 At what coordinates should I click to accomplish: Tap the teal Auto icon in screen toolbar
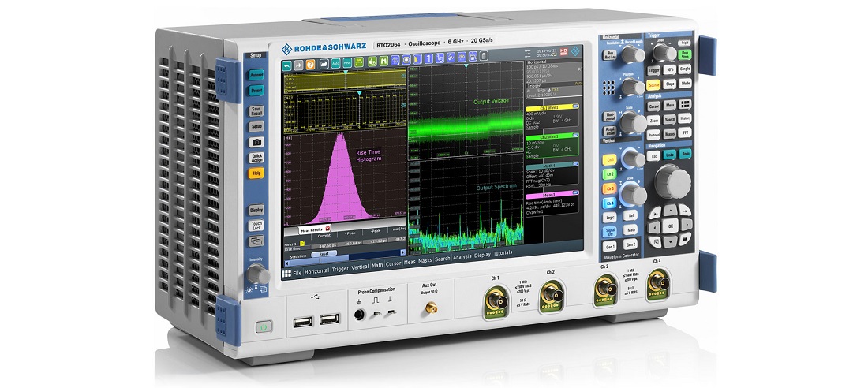click(x=335, y=63)
